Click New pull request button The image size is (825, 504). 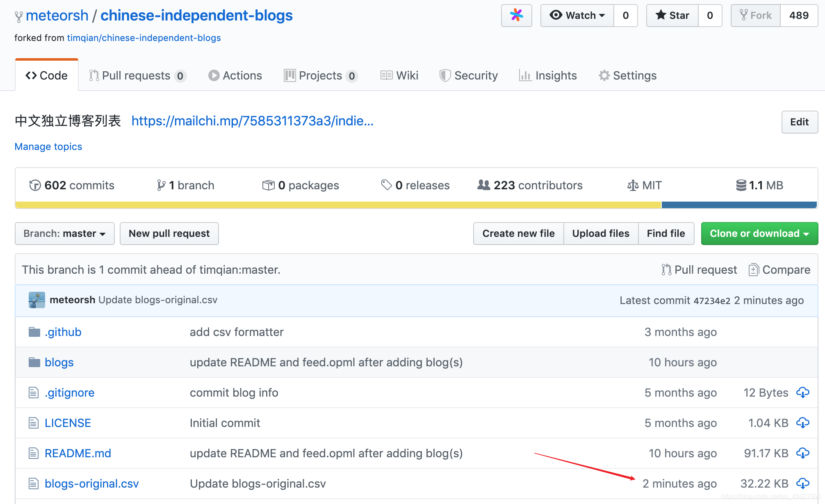click(169, 234)
